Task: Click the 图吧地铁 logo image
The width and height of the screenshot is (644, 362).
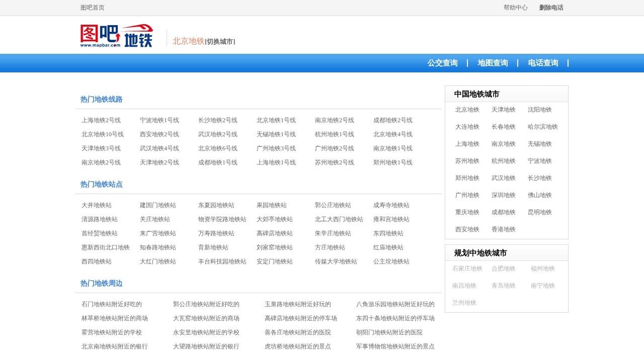Action: tap(117, 36)
